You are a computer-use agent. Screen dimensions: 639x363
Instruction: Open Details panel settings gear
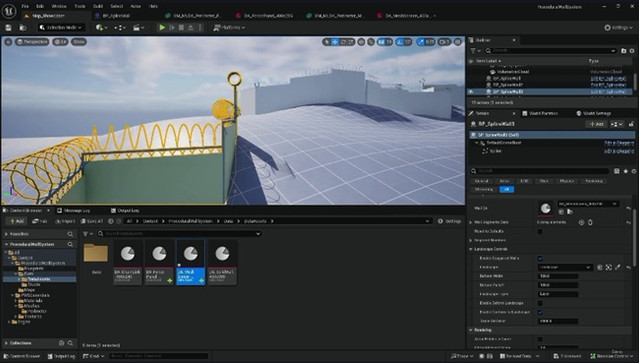pos(634,171)
